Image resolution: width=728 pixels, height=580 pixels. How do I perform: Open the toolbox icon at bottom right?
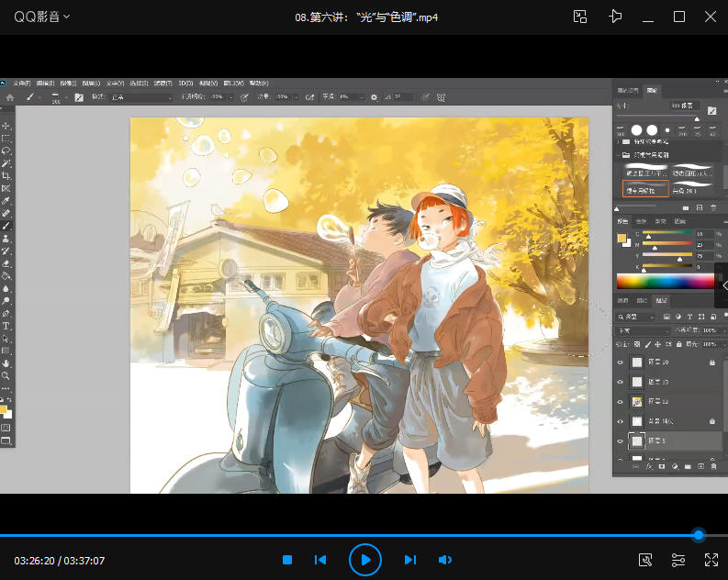pyautogui.click(x=645, y=560)
